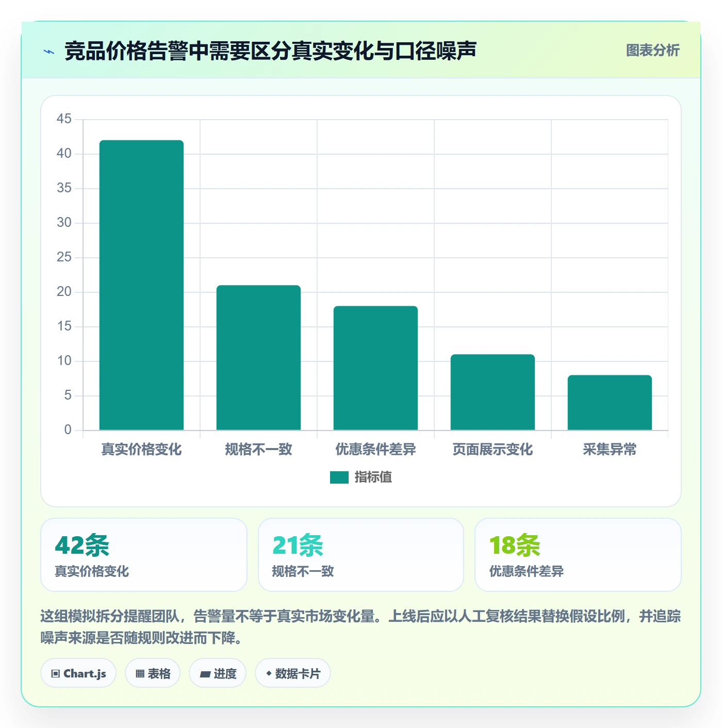
Task: Click the 指标值 legend label
Action: [x=373, y=477]
